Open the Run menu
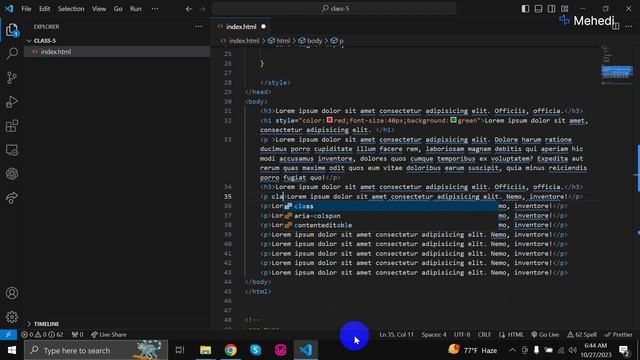This screenshot has height=360, width=640. [136, 9]
